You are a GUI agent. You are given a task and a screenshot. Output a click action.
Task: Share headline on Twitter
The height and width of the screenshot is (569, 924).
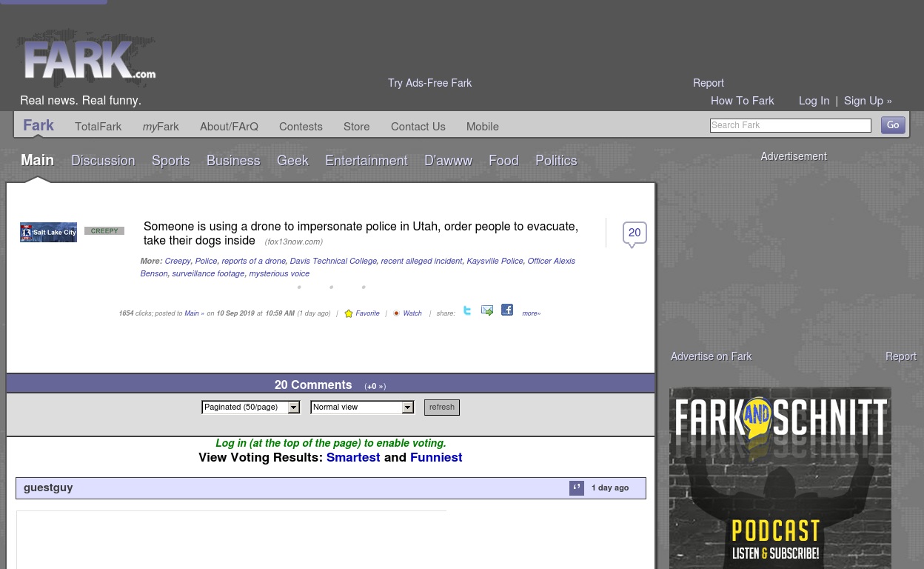point(467,310)
